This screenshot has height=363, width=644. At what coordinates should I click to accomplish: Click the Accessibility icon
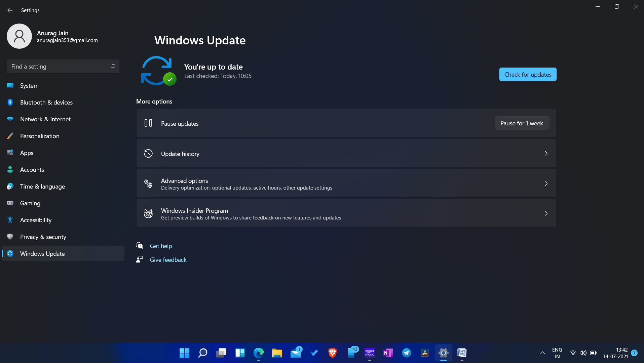(x=10, y=220)
